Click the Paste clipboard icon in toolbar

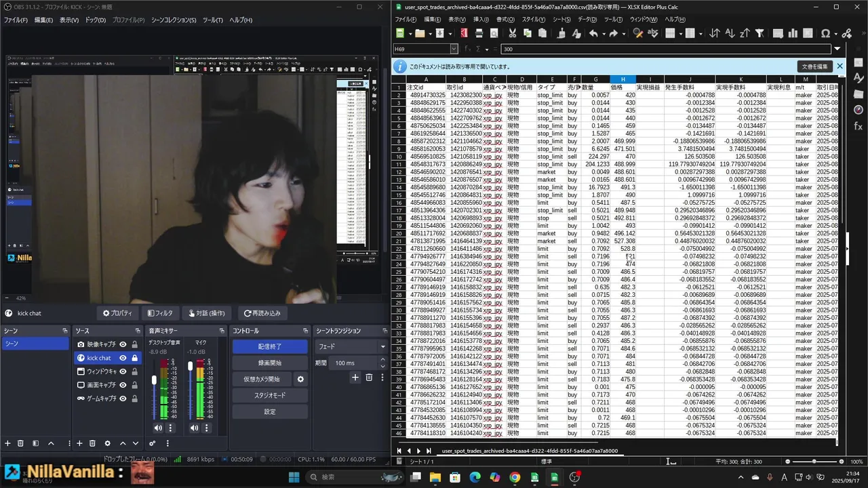tap(542, 33)
